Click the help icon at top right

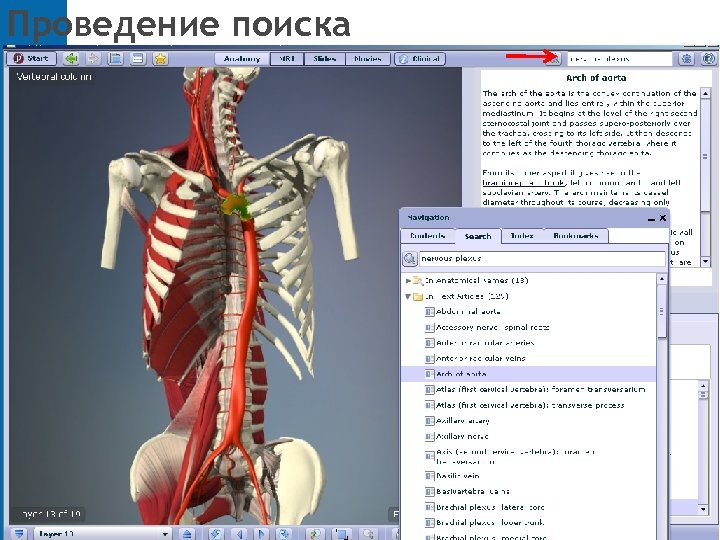[709, 59]
